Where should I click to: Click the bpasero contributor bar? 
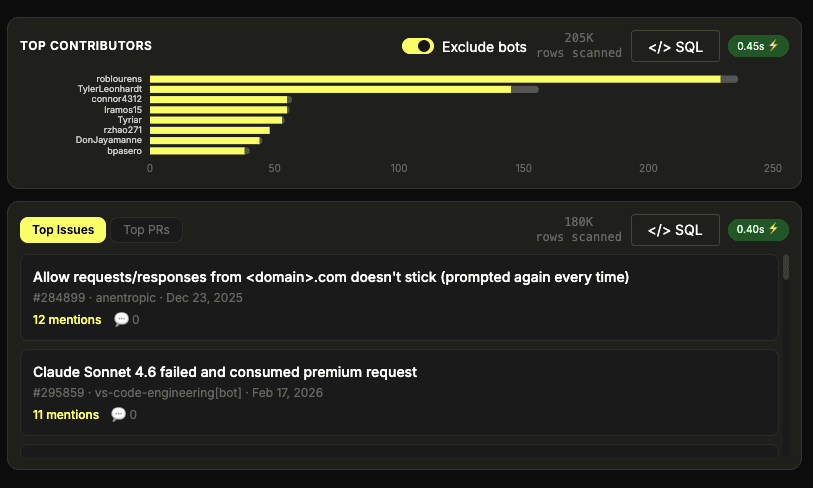(197, 151)
